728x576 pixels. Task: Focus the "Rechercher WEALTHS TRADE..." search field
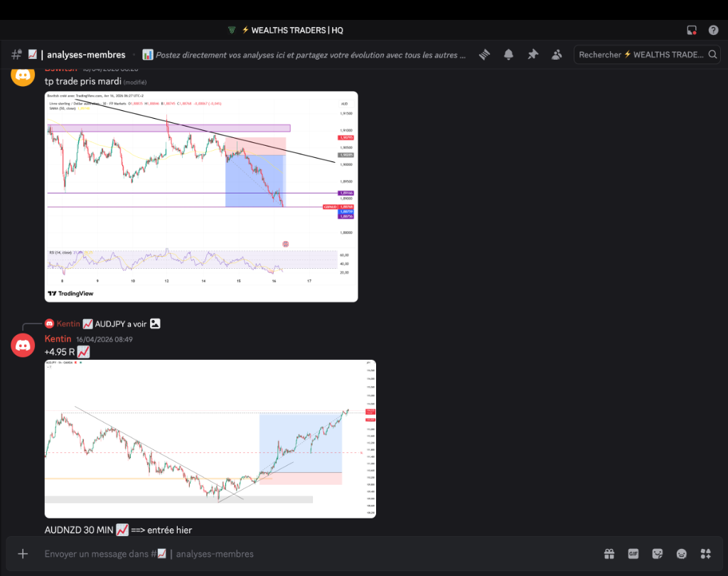tap(647, 55)
